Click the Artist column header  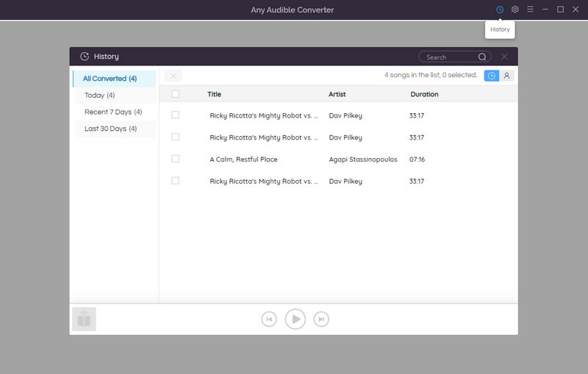coord(337,95)
